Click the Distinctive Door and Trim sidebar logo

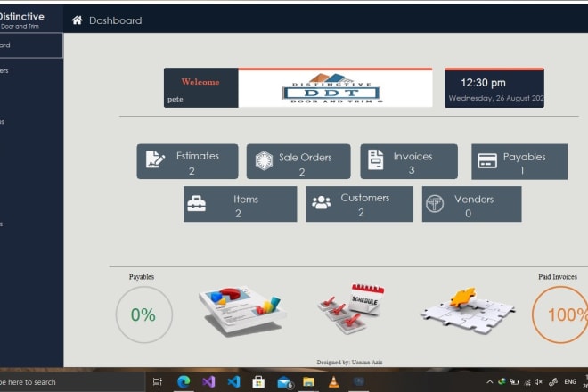(x=22, y=20)
